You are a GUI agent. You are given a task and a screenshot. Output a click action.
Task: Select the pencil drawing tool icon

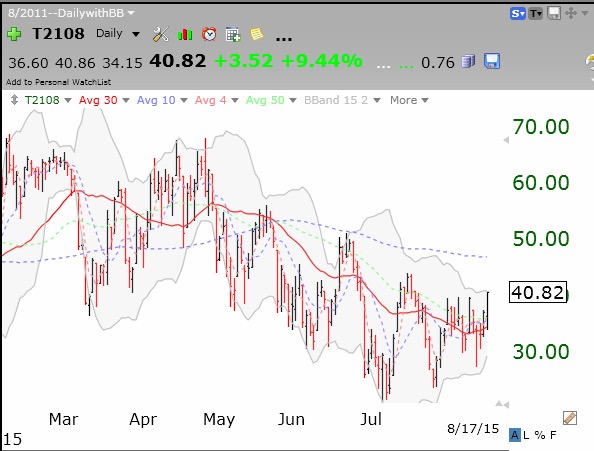pyautogui.click(x=570, y=418)
